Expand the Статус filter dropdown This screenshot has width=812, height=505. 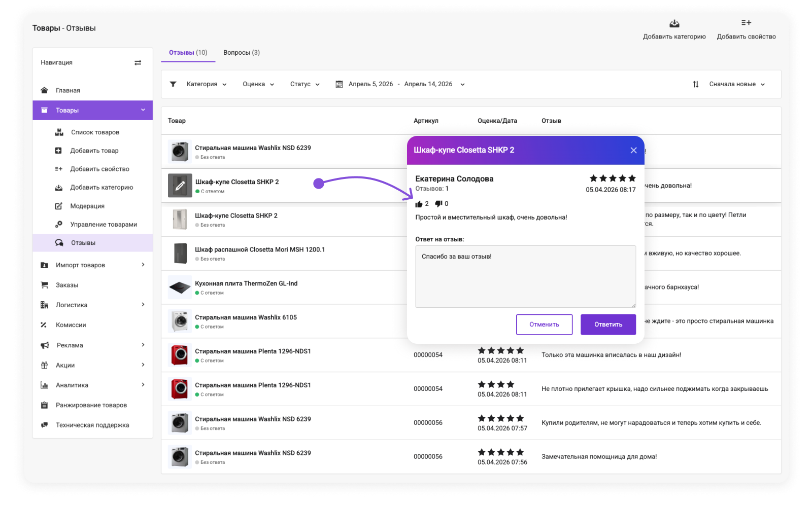(x=304, y=84)
